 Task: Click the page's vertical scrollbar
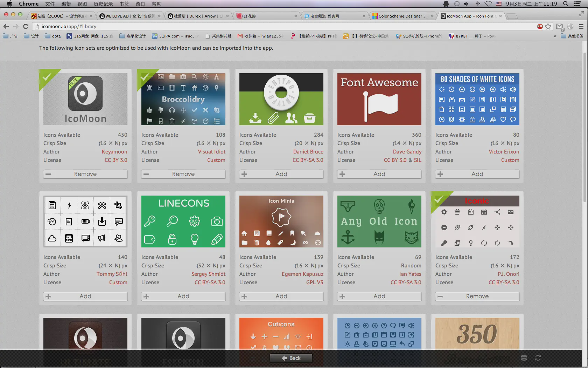tap(584, 126)
